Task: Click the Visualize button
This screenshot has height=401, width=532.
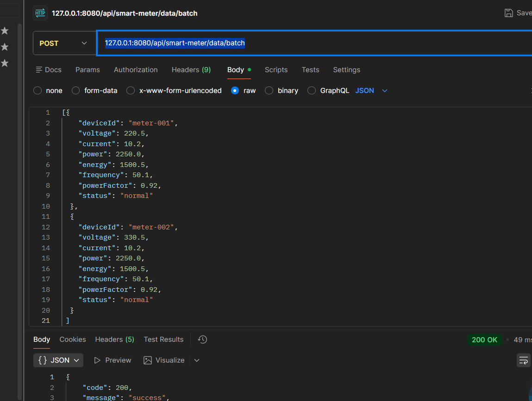Action: point(164,360)
